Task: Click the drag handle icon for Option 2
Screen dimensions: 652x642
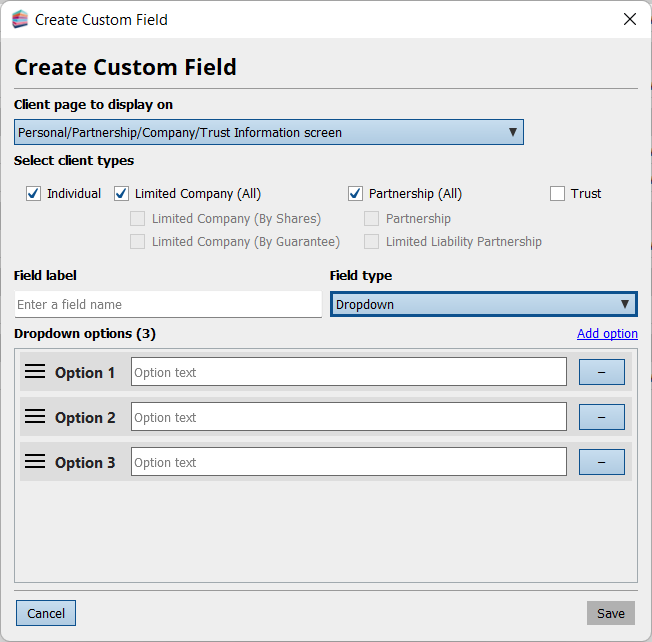Action: pos(35,417)
